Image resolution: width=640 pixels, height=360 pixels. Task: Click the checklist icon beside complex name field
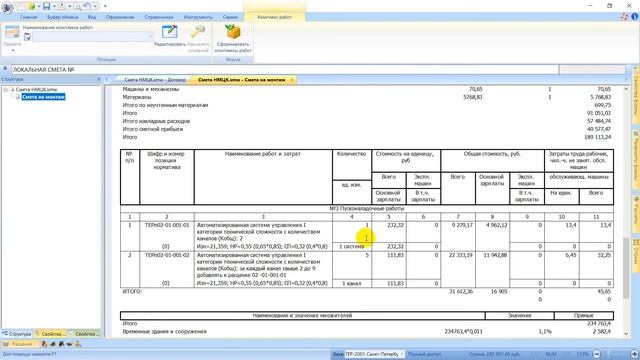click(27, 37)
